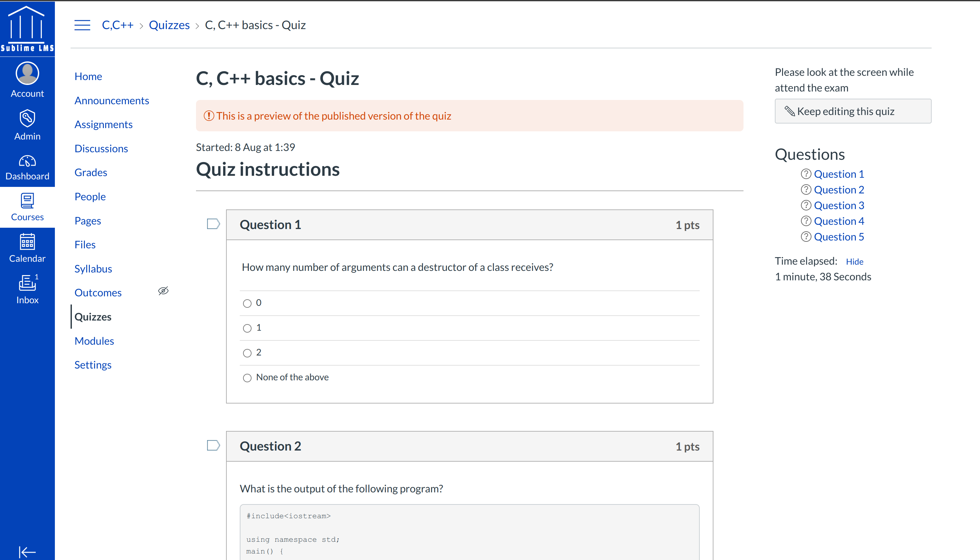Viewport: 980px width, 560px height.
Task: Open the Account sidebar icon
Action: click(x=27, y=79)
